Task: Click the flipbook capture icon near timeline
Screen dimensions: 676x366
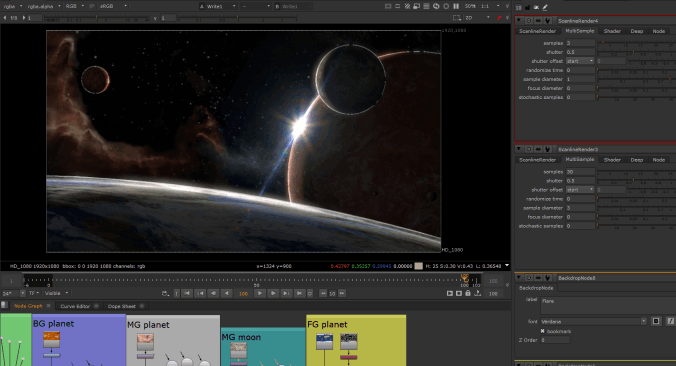Action: click(x=450, y=293)
